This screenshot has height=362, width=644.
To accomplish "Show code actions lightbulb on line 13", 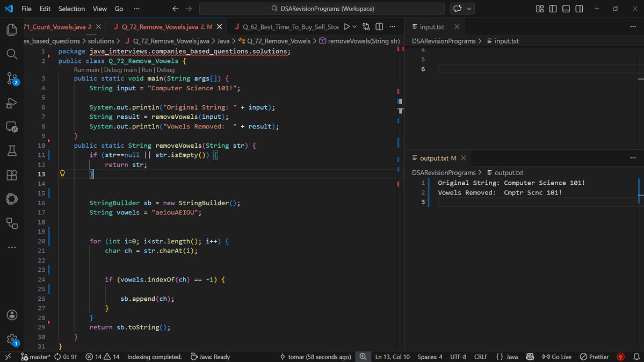I will pos(62,173).
